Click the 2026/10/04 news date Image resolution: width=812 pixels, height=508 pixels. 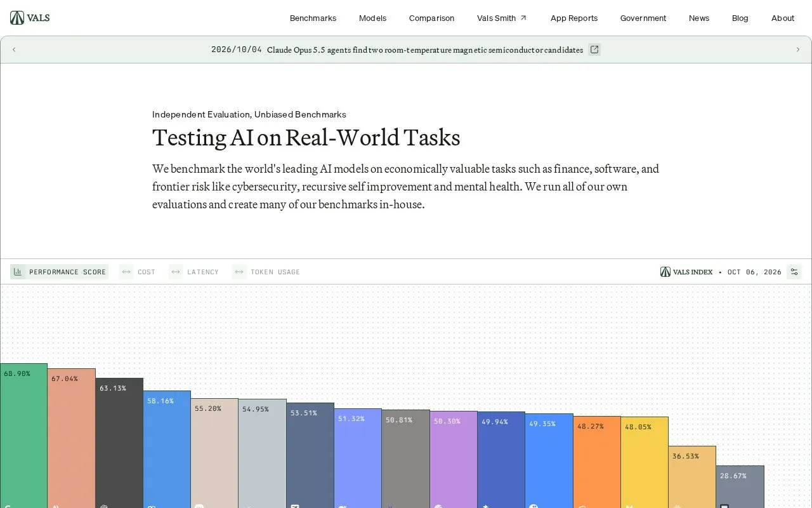(237, 50)
